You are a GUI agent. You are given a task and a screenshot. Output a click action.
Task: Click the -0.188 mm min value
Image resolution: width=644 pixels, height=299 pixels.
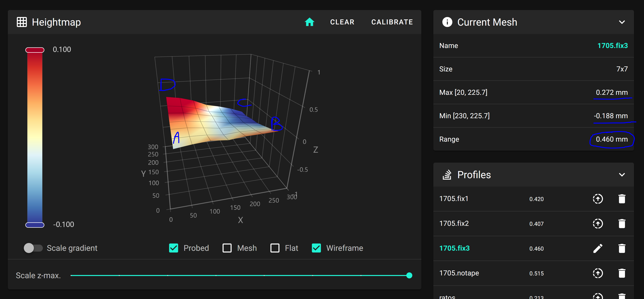pyautogui.click(x=611, y=116)
